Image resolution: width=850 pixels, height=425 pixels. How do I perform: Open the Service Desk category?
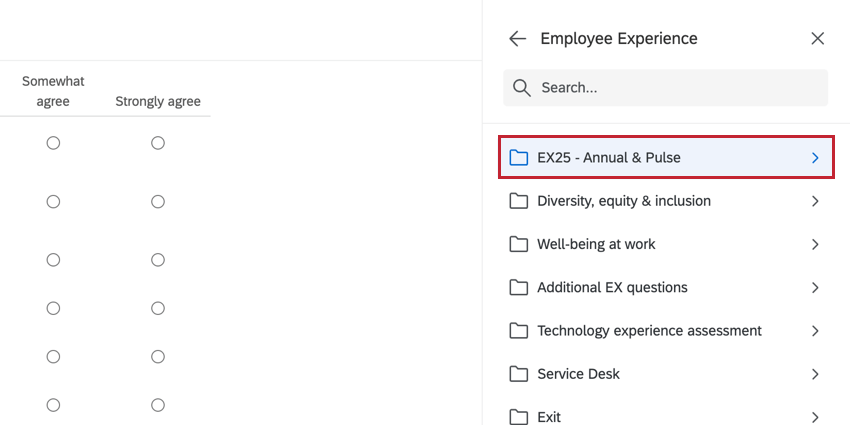click(x=578, y=374)
